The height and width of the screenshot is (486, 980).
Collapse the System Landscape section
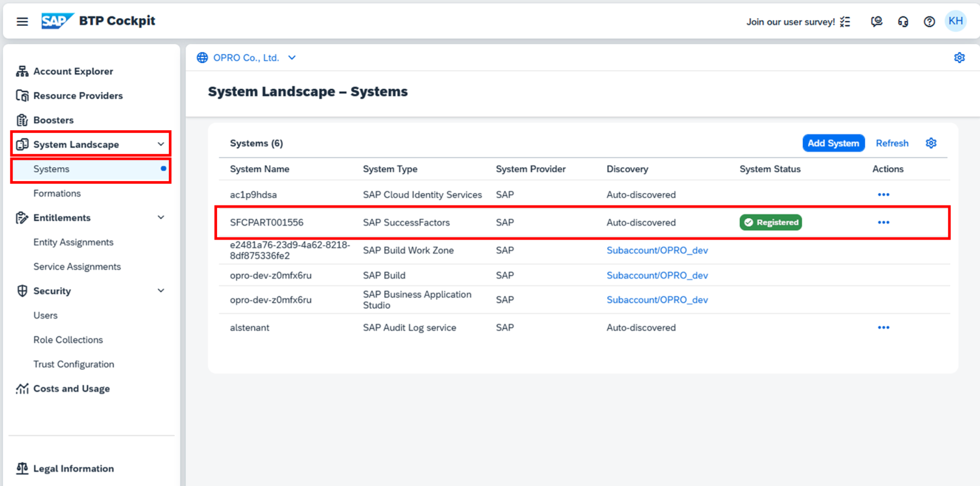[x=161, y=144]
